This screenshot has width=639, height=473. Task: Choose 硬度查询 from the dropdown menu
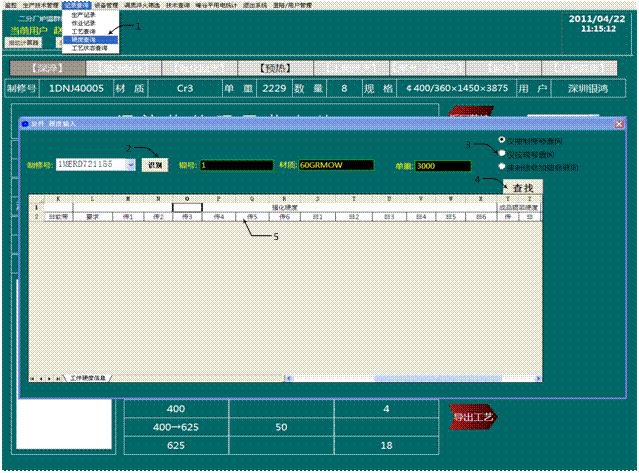click(85, 39)
